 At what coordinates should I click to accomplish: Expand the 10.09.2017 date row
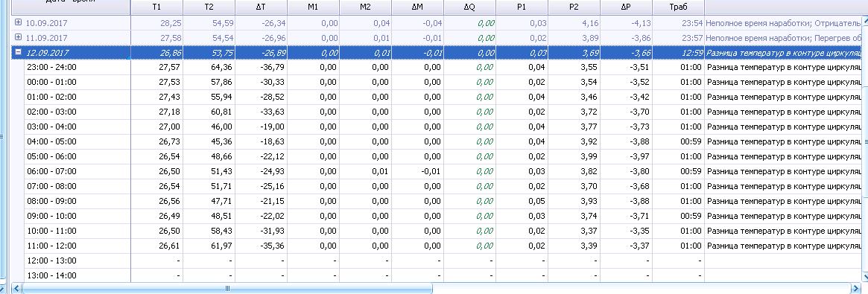coord(19,22)
